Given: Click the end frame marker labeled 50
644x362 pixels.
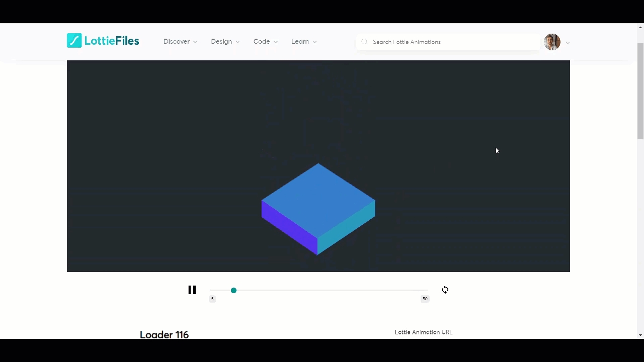Looking at the screenshot, I should pyautogui.click(x=425, y=299).
